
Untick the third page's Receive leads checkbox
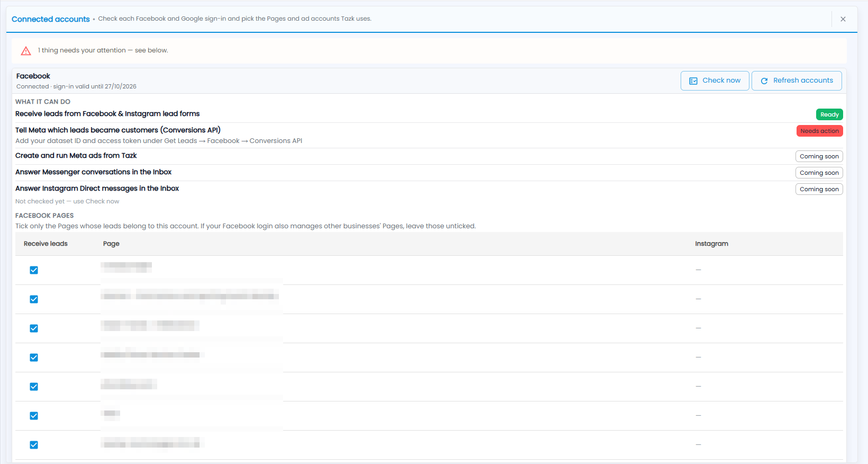tap(34, 328)
